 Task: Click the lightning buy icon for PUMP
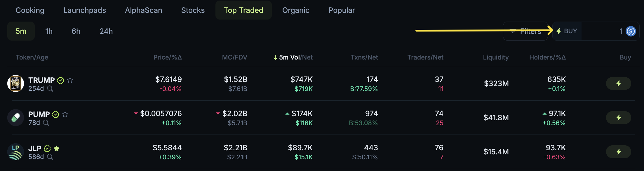(618, 118)
